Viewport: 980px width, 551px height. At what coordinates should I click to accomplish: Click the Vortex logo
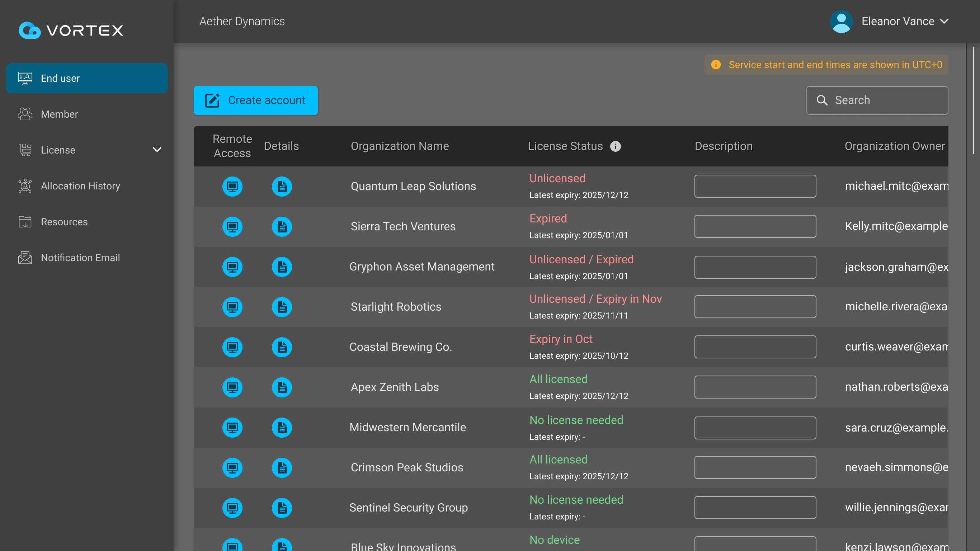pyautogui.click(x=71, y=30)
